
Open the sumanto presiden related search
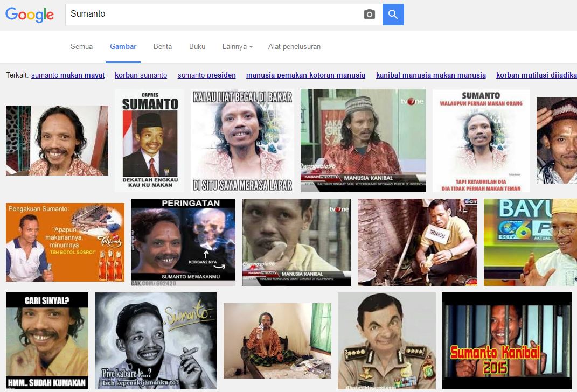tap(206, 75)
